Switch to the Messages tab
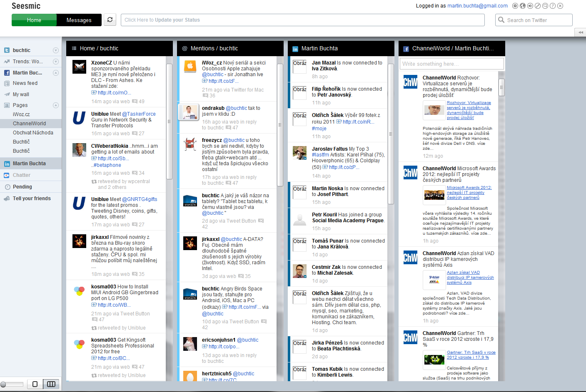This screenshot has height=392, width=586. [x=79, y=20]
